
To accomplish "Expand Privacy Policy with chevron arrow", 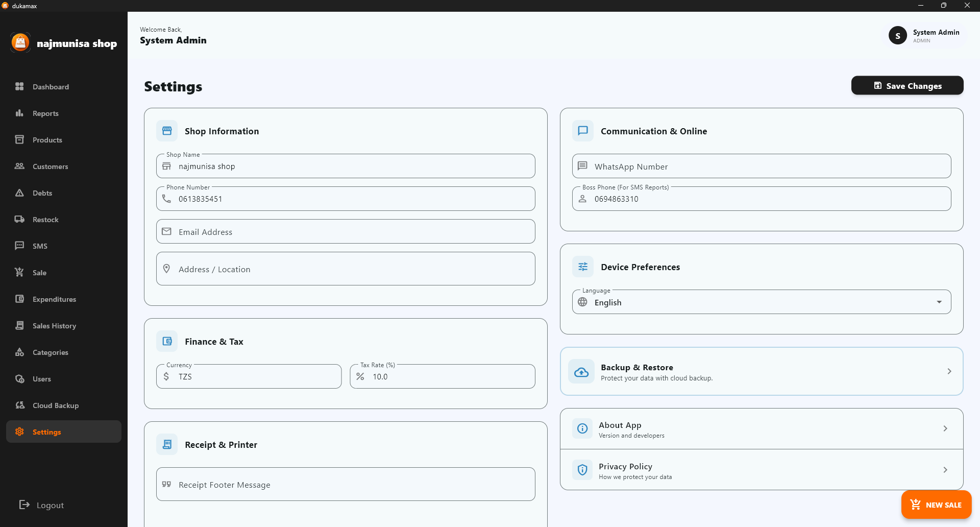I will pyautogui.click(x=945, y=470).
